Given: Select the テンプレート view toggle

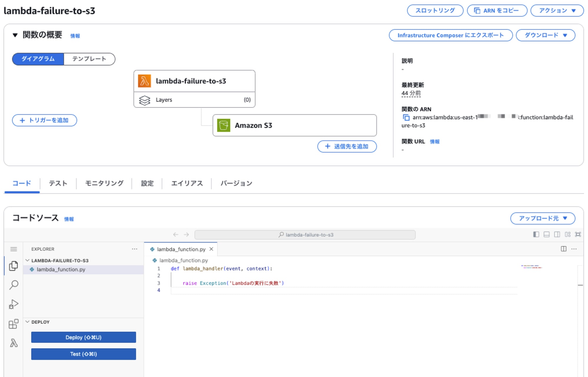Looking at the screenshot, I should [x=89, y=59].
